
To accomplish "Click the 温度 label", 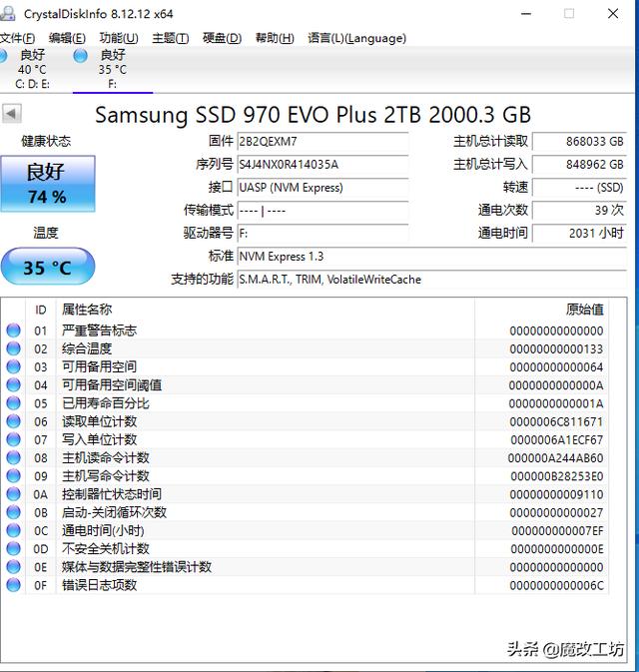I will pyautogui.click(x=46, y=233).
